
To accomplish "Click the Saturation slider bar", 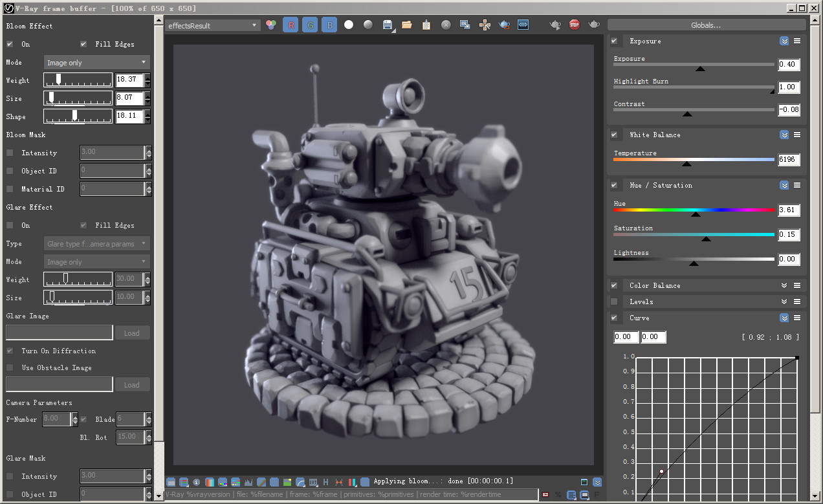I will 694,235.
